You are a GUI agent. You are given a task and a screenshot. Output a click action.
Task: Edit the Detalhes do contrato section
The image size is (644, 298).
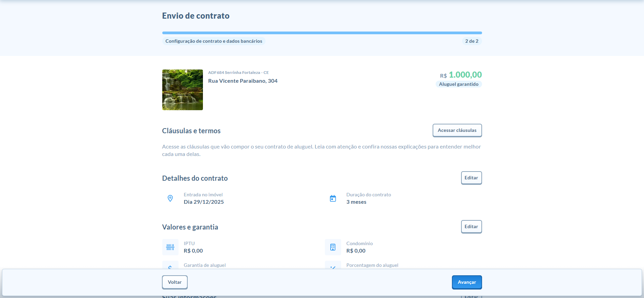[471, 178]
